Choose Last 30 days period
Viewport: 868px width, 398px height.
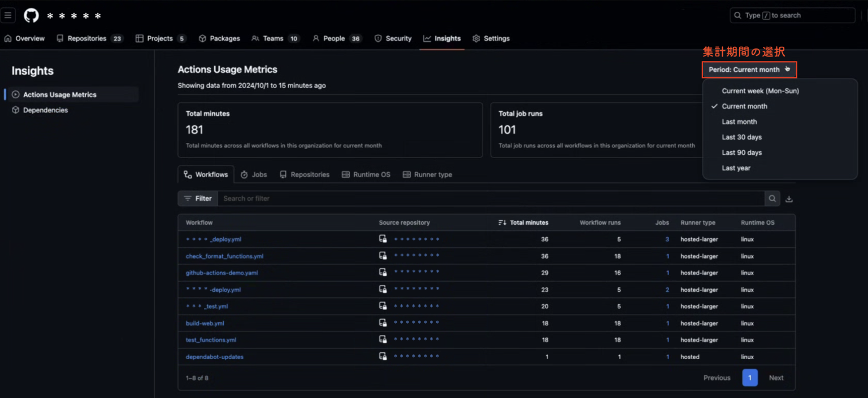click(x=741, y=137)
